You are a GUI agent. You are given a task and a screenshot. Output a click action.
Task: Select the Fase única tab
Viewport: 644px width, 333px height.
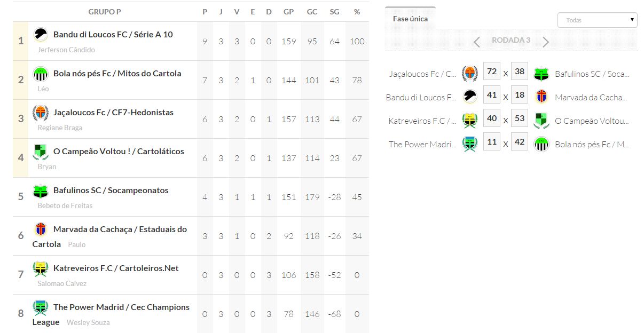point(410,19)
